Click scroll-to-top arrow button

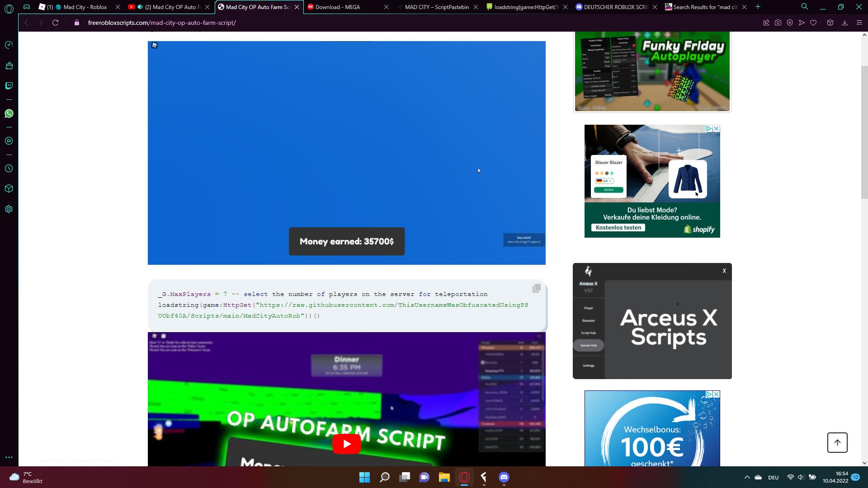tap(837, 442)
